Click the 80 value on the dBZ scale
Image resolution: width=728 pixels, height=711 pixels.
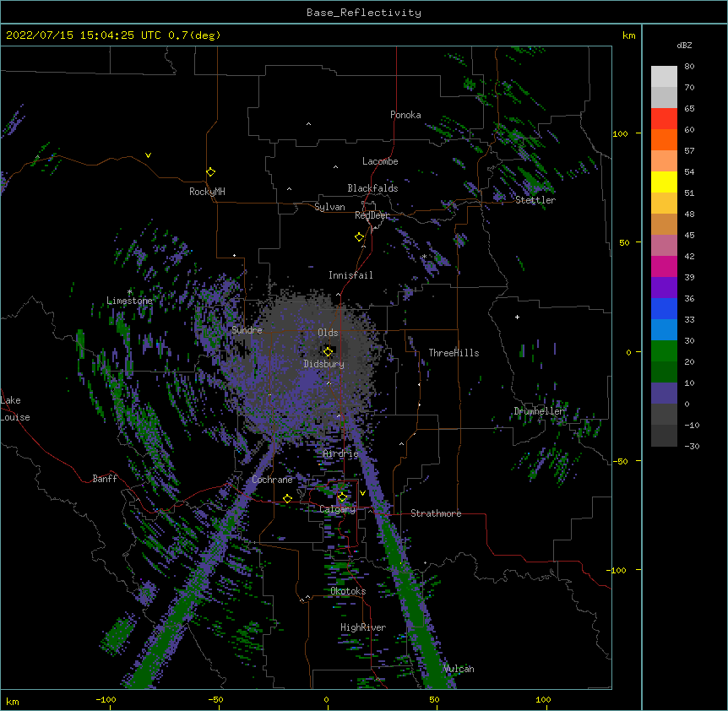click(689, 67)
